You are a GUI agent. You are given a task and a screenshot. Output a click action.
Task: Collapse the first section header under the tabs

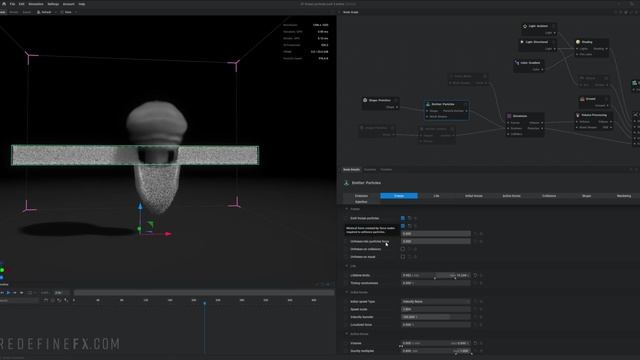(x=353, y=209)
